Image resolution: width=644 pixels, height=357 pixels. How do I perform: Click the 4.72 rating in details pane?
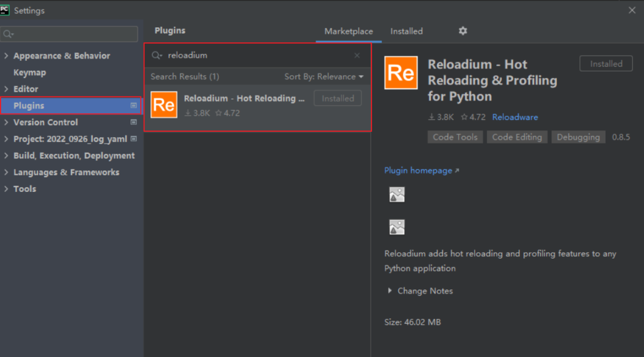pos(473,117)
